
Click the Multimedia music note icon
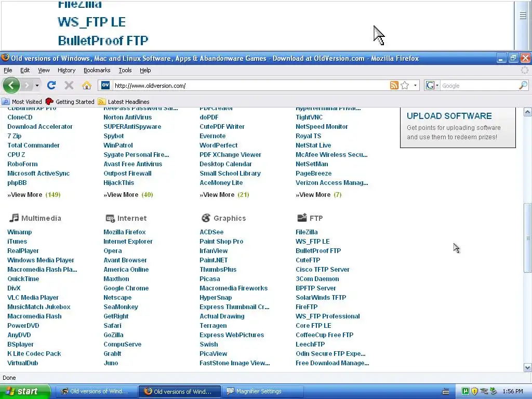tap(14, 218)
